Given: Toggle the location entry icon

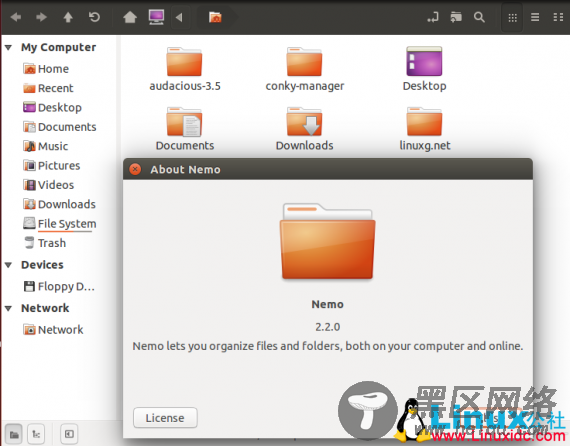Looking at the screenshot, I should click(x=433, y=17).
